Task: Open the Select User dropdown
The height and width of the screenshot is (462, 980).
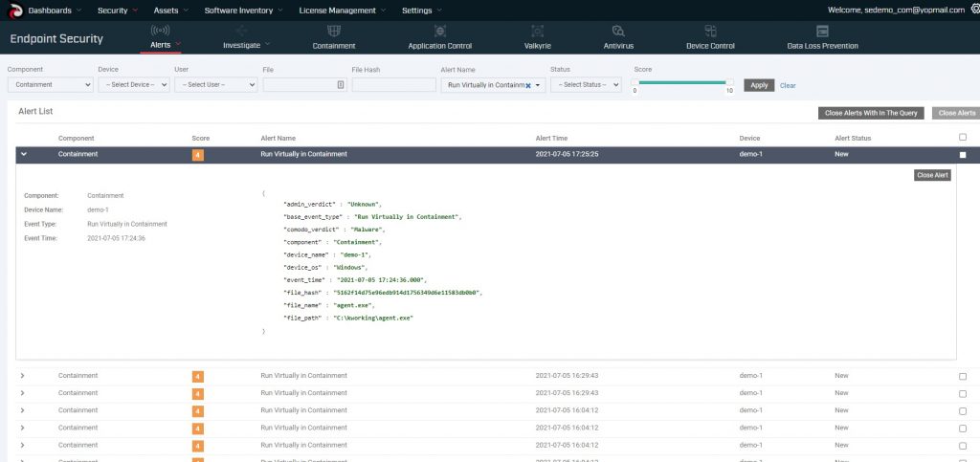Action: click(215, 85)
